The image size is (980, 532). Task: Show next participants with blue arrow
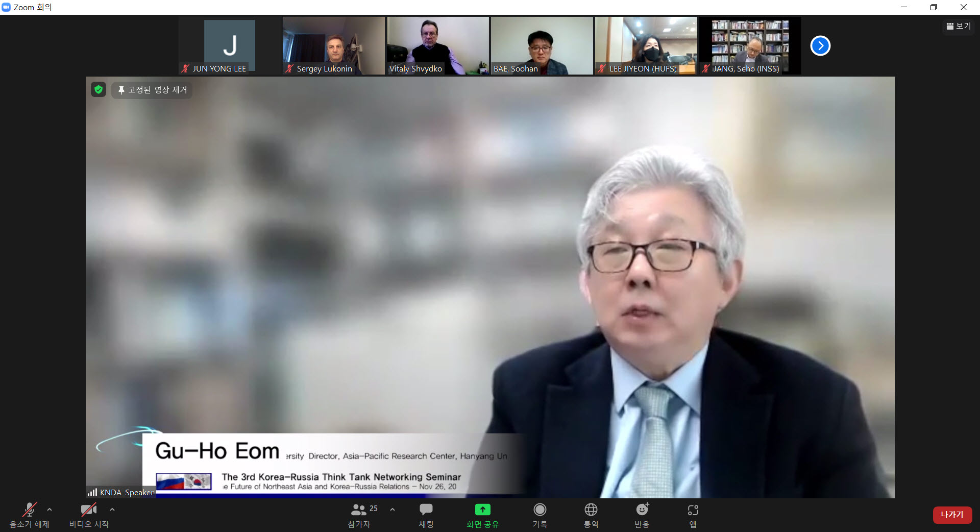click(x=820, y=46)
